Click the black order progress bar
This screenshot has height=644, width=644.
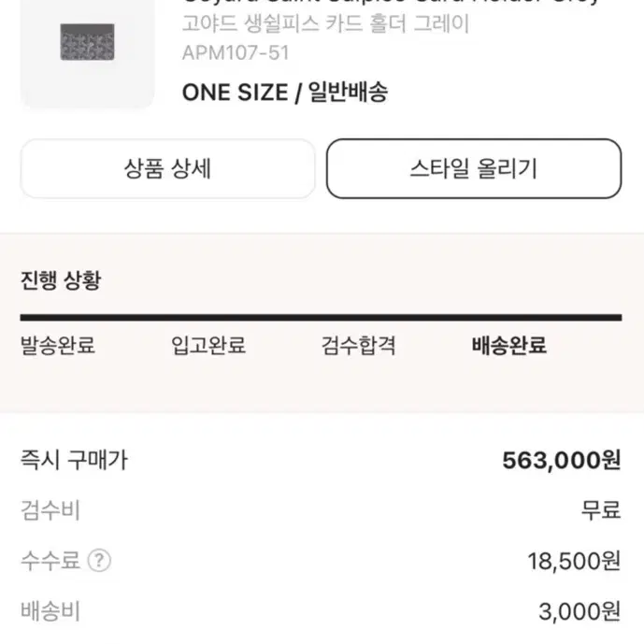[x=321, y=318]
